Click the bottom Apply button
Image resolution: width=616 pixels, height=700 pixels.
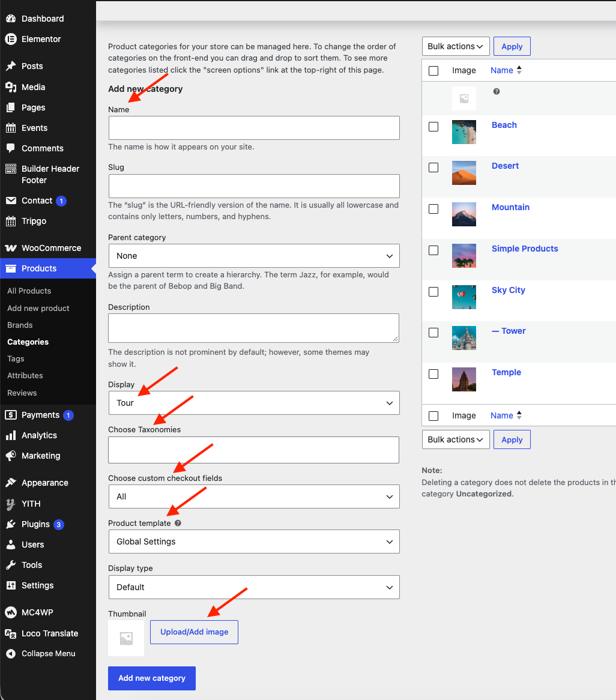tap(512, 439)
